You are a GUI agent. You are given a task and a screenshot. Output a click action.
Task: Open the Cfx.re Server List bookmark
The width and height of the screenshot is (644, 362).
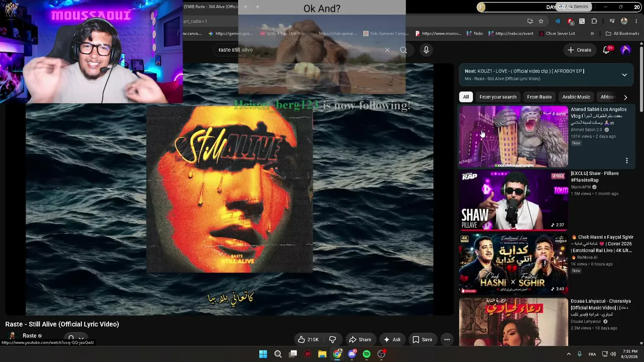tap(556, 34)
